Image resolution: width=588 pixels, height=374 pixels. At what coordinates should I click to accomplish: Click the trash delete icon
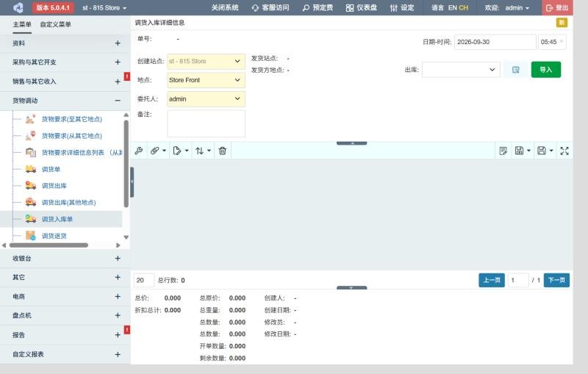[223, 151]
